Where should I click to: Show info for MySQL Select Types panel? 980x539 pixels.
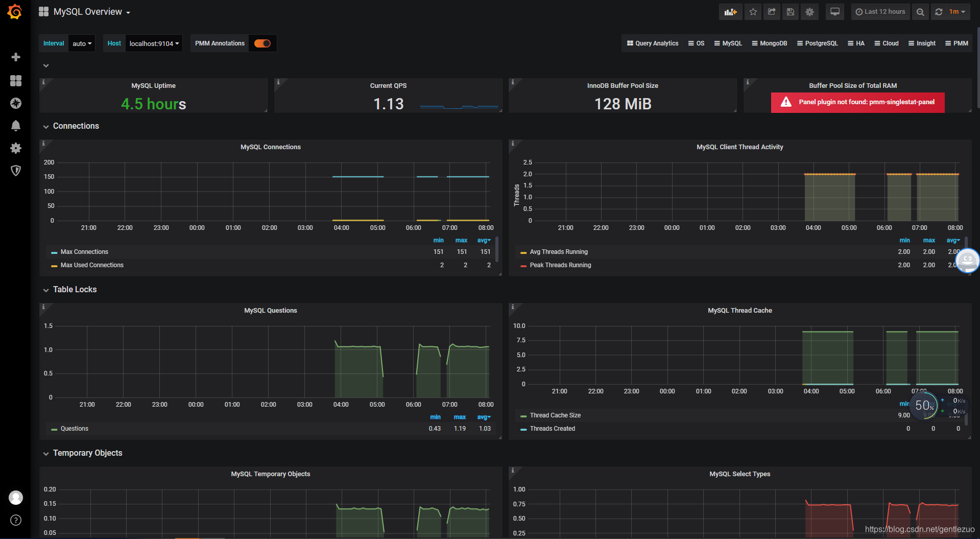(513, 470)
